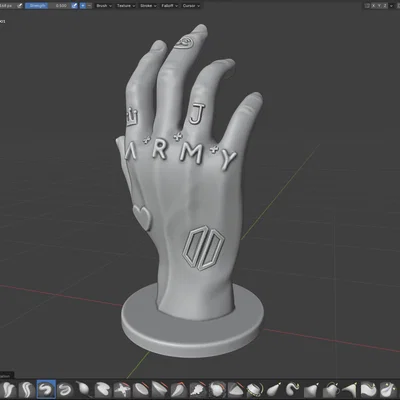Image resolution: width=400 pixels, height=400 pixels.
Task: Click the brush radius px field
Action: coord(7,6)
